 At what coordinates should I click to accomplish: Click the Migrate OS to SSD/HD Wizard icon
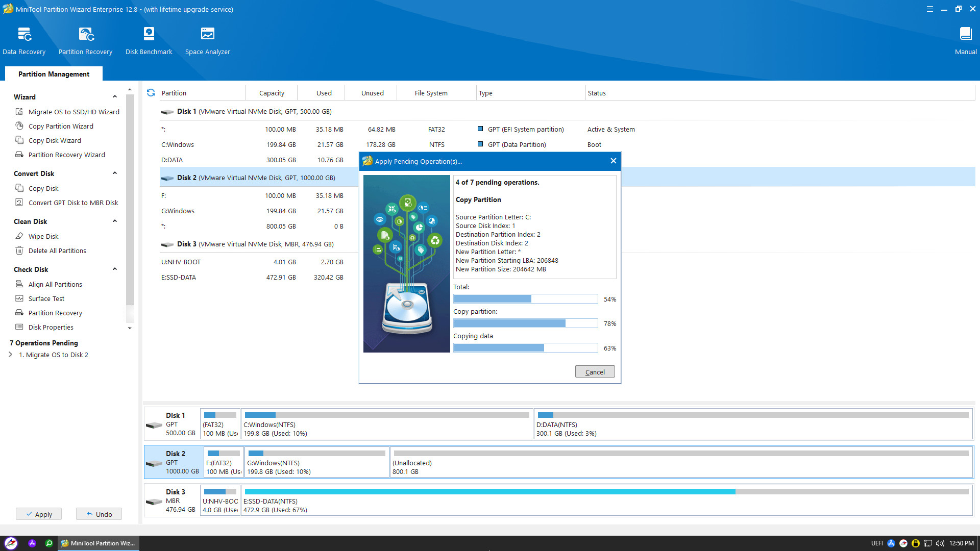pyautogui.click(x=19, y=112)
